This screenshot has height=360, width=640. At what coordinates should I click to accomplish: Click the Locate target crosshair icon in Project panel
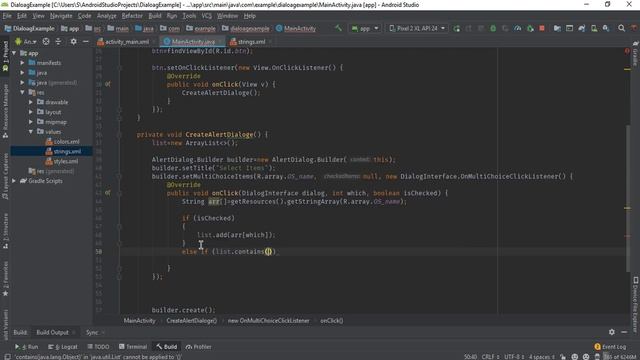[46, 42]
